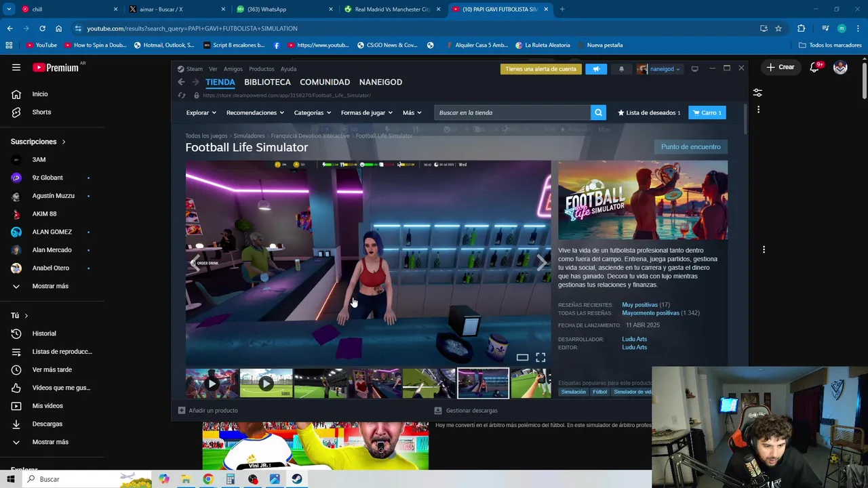
Task: Open Mayormente positivas reviews link
Action: (x=650, y=313)
